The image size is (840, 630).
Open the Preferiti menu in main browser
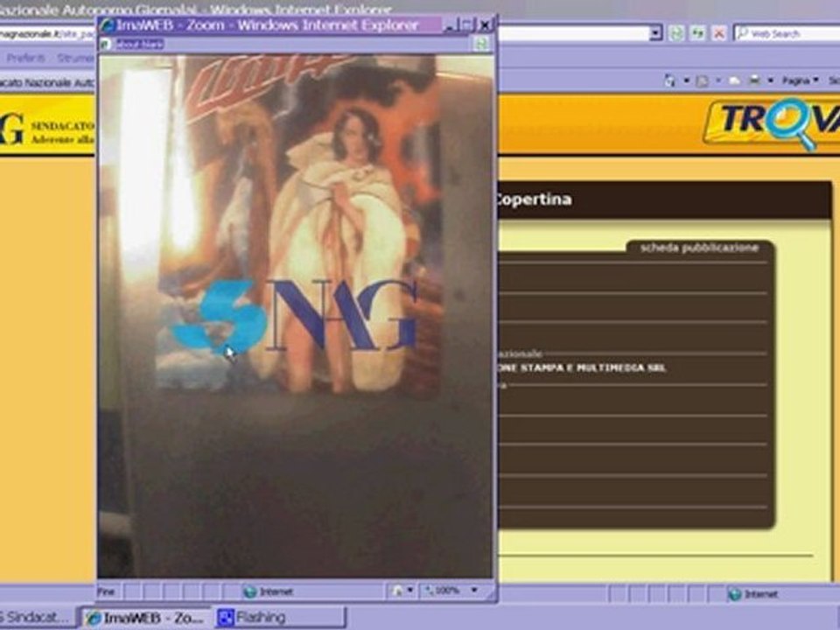coord(25,58)
